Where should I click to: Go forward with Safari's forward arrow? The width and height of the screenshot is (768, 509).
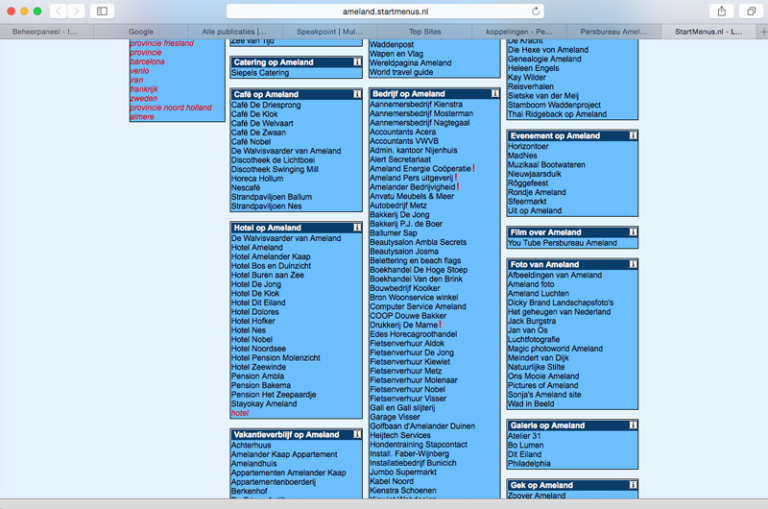(x=76, y=11)
